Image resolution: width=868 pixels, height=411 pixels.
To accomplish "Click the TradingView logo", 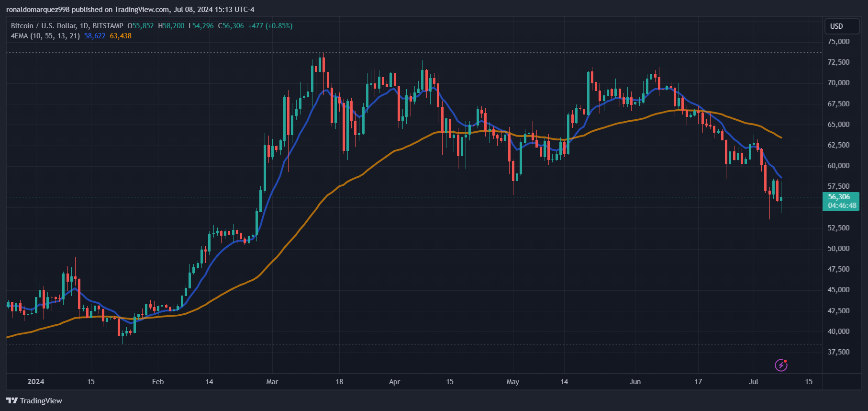I will point(34,401).
